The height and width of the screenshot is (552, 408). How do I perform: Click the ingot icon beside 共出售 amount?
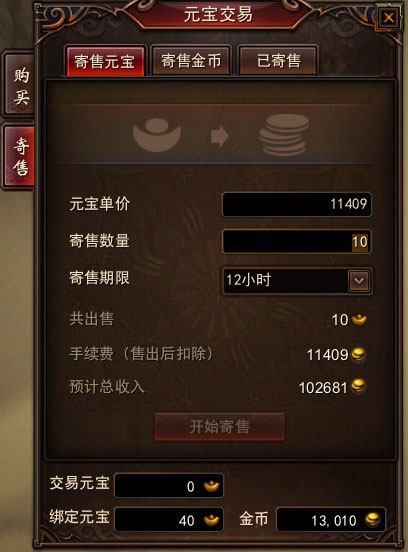click(x=359, y=320)
